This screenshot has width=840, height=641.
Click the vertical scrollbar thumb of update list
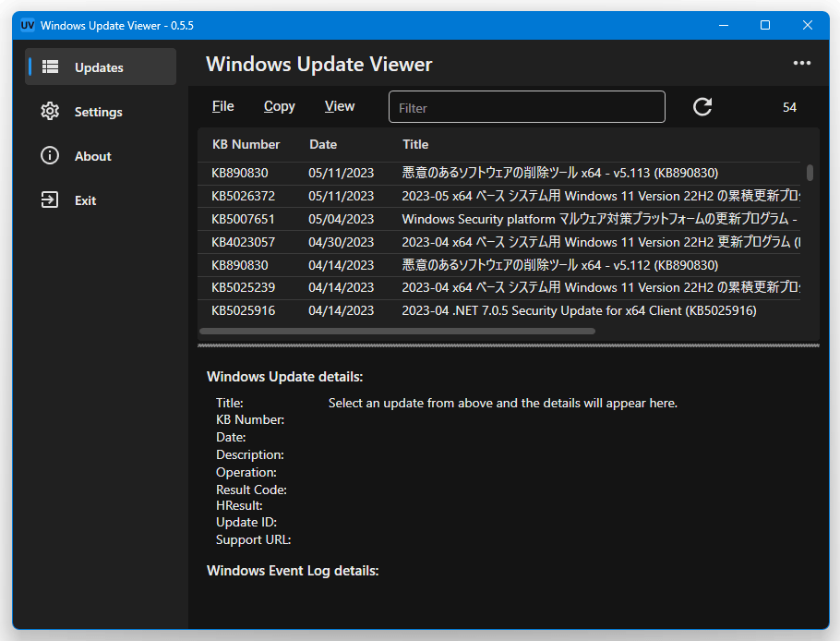click(810, 173)
